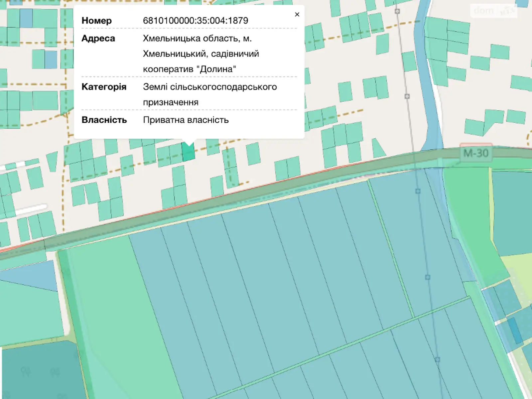Click the address line 'Хмельницька область, м.'
532x399 pixels.
pyautogui.click(x=197, y=39)
